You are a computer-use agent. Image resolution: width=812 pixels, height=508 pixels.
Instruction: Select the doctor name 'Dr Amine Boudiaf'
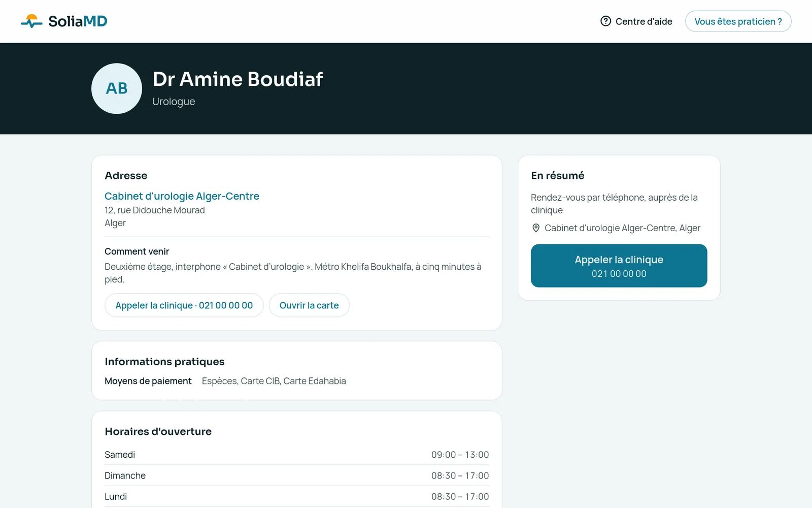click(x=238, y=79)
